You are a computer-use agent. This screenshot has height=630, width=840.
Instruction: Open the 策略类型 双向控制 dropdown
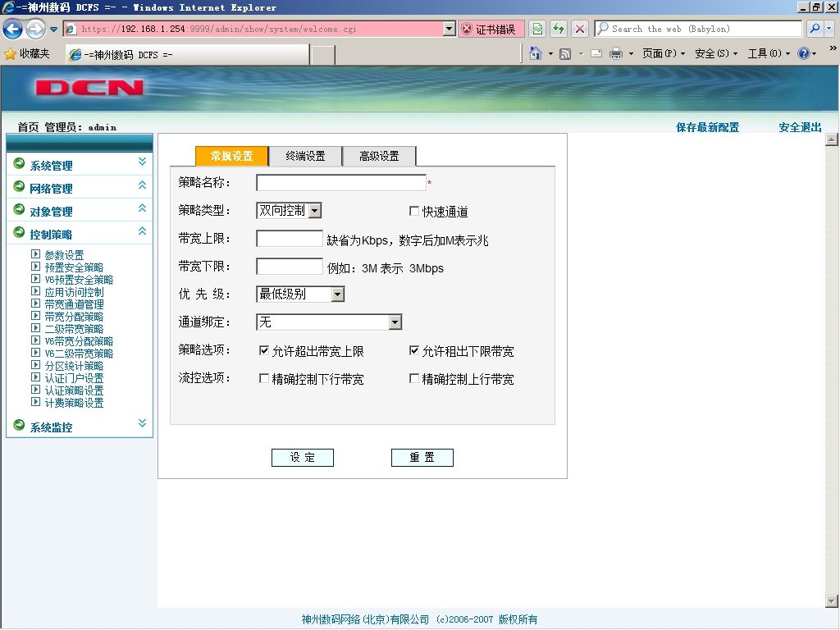289,211
